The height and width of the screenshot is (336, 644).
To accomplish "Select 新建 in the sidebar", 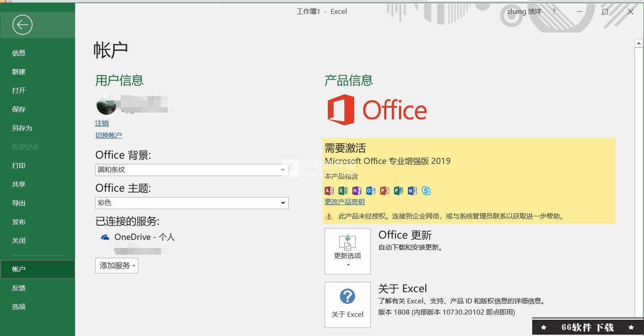I will coord(38,71).
